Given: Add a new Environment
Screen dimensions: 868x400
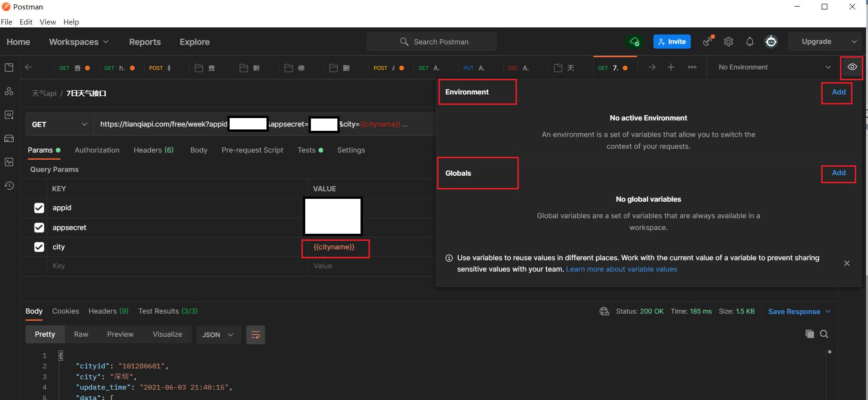Looking at the screenshot, I should point(839,92).
